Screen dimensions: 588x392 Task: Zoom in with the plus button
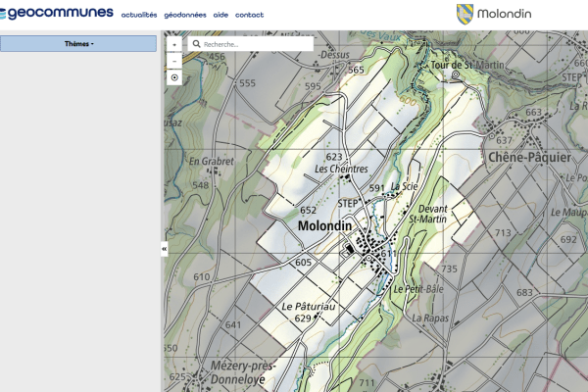174,45
